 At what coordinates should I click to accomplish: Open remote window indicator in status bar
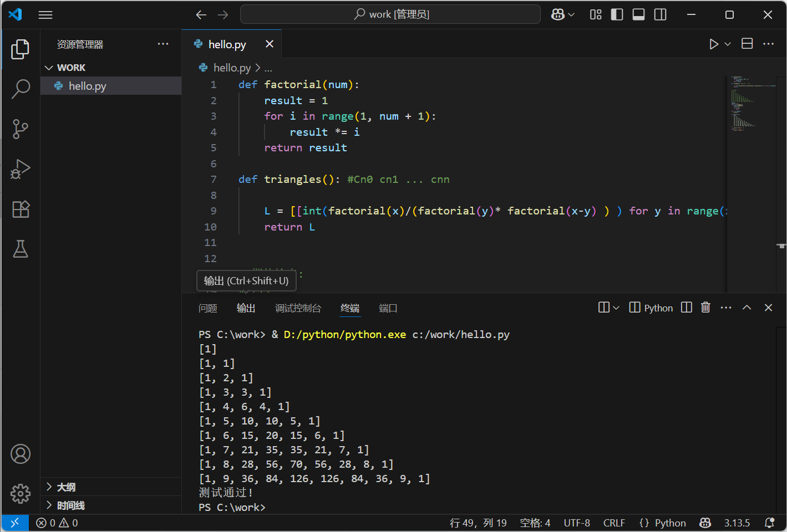(15, 523)
